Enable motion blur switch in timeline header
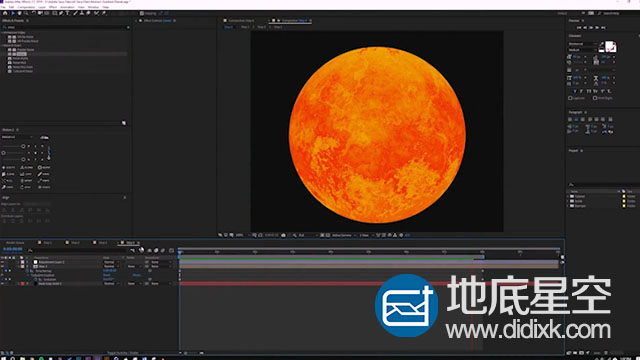Viewport: 640px width, 360px height. click(x=162, y=250)
